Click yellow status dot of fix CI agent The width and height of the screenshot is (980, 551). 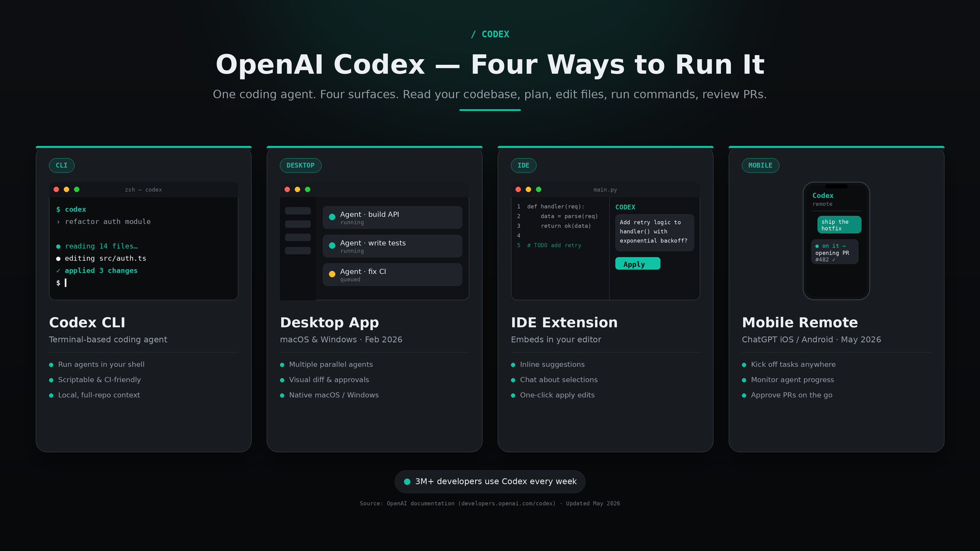[332, 274]
